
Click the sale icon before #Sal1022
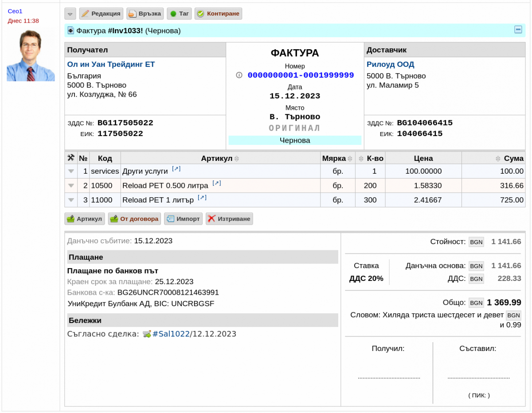coord(147,334)
